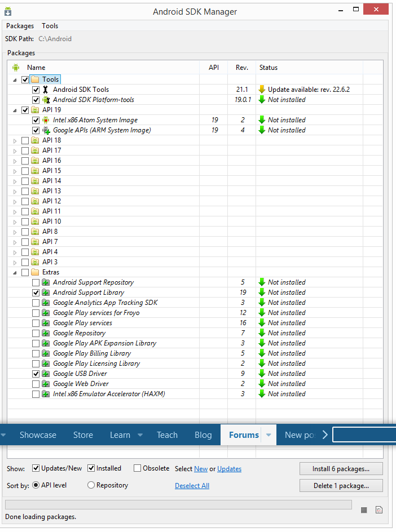This screenshot has width=396, height=532.
Task: Enable the Obsolete show filter
Action: pos(137,468)
